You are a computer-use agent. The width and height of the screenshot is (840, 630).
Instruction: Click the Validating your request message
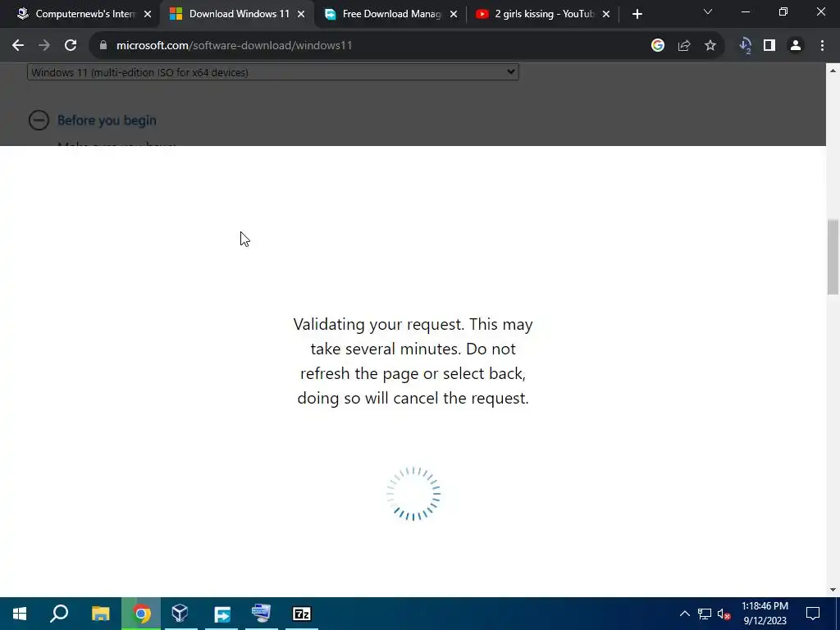(413, 361)
